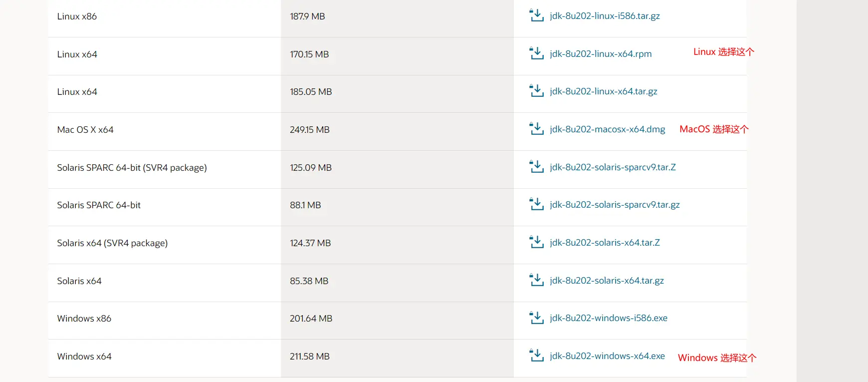Viewport: 868px width, 382px height.
Task: Click the '187.9 MB' file size
Action: point(307,16)
